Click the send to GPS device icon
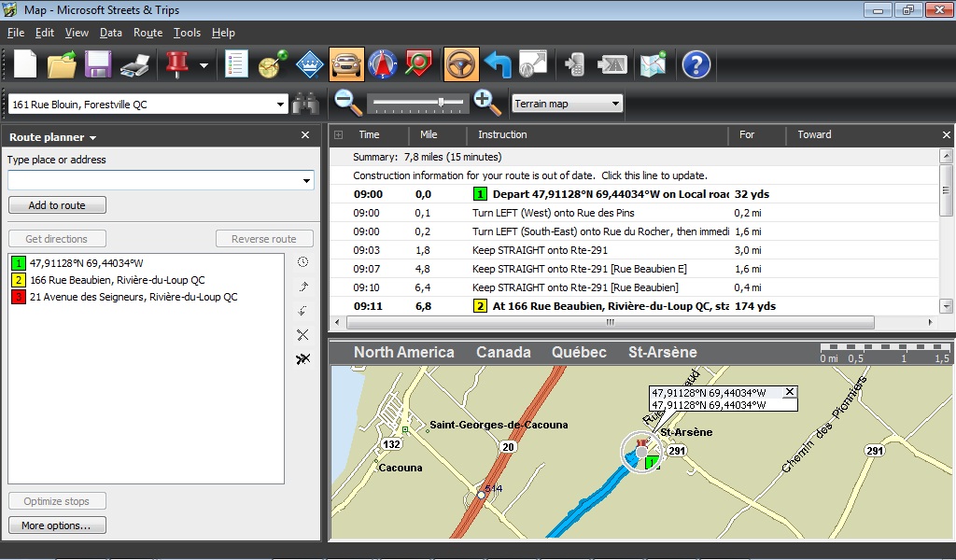Viewport: 956px width, 560px height. click(612, 64)
